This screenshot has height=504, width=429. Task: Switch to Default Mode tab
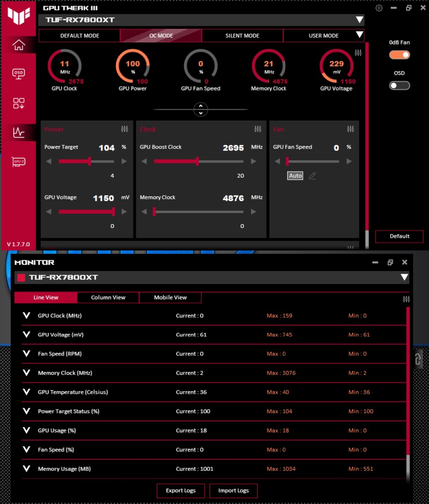coord(80,36)
